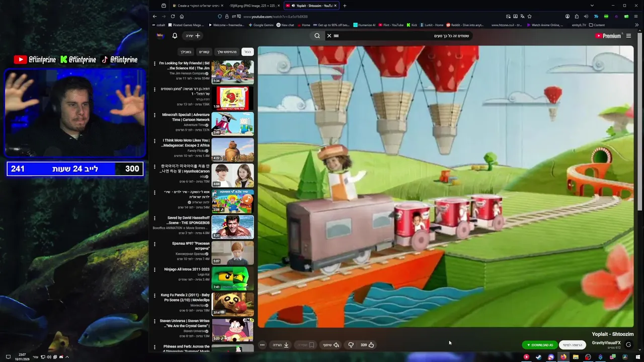The image size is (644, 362).
Task: Open the GravityVisualFX channel name link
Action: tap(606, 343)
